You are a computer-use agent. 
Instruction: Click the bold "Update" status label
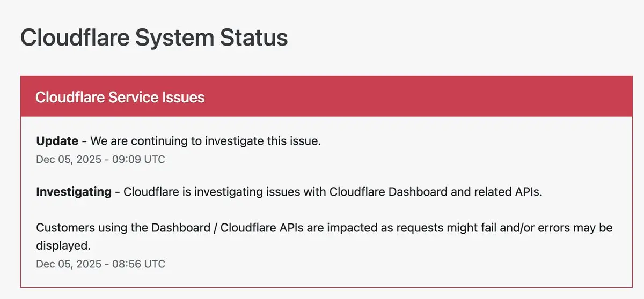57,141
